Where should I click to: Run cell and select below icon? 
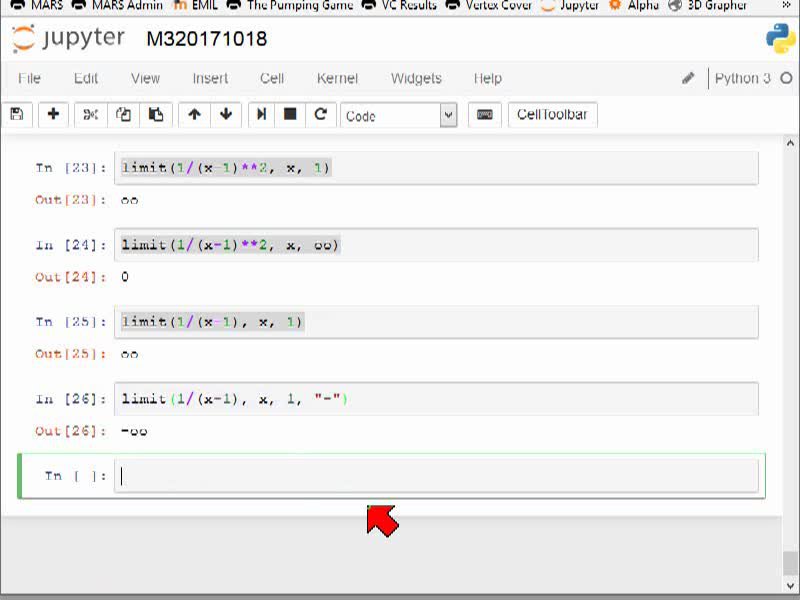[x=261, y=114]
